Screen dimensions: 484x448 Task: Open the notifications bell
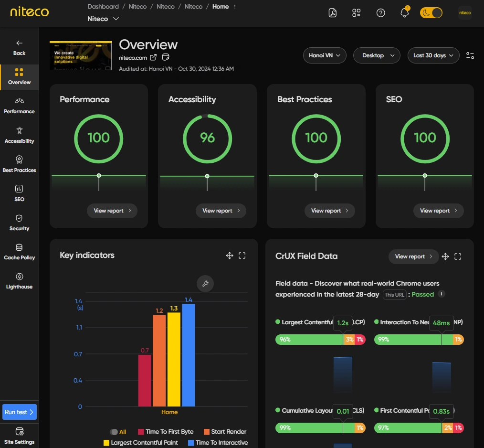tap(404, 12)
